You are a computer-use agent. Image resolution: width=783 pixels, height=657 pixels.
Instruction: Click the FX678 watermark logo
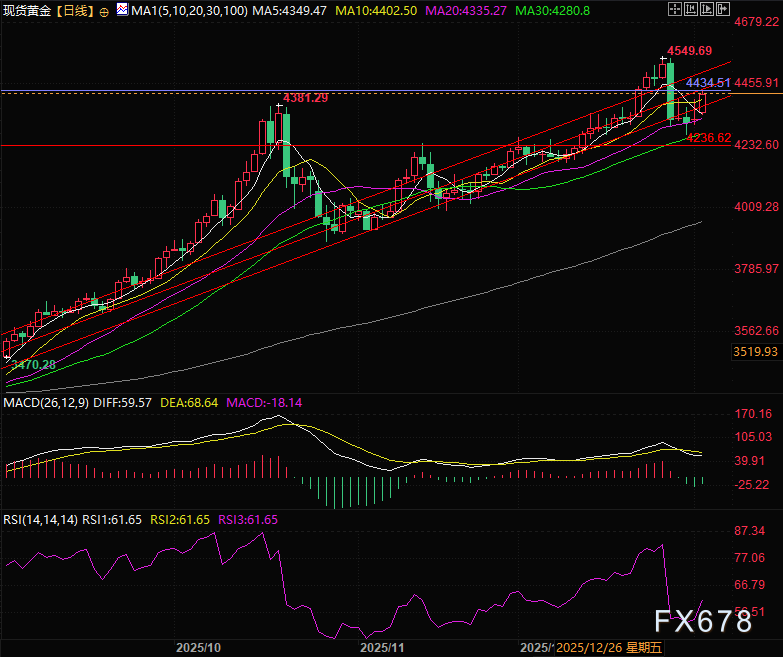[703, 622]
